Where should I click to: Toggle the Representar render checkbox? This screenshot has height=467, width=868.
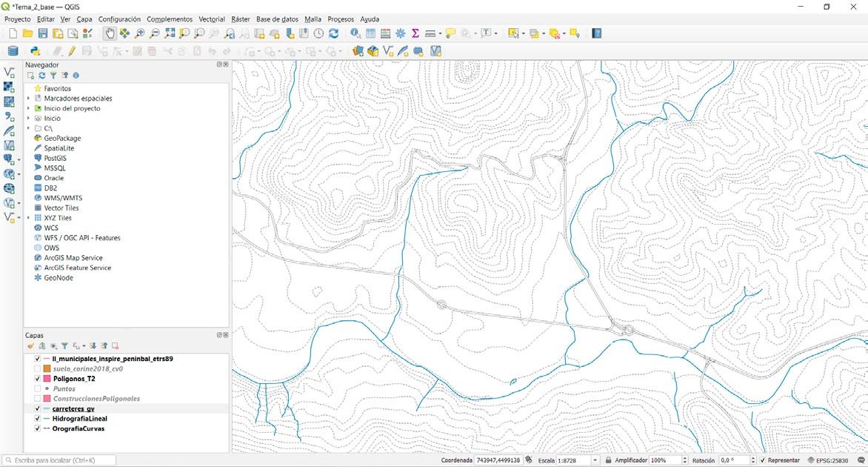coord(763,460)
